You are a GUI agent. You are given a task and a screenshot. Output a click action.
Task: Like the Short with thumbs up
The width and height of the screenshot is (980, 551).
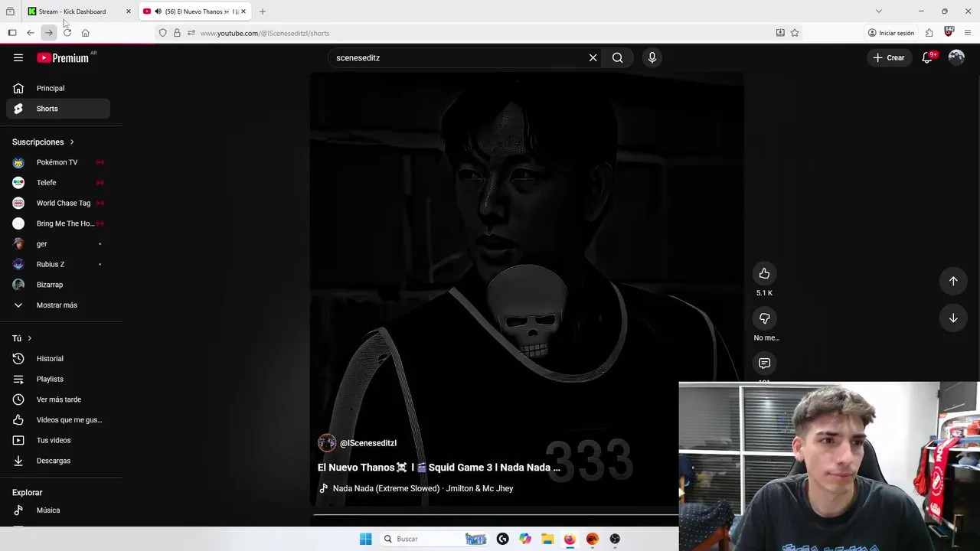764,274
